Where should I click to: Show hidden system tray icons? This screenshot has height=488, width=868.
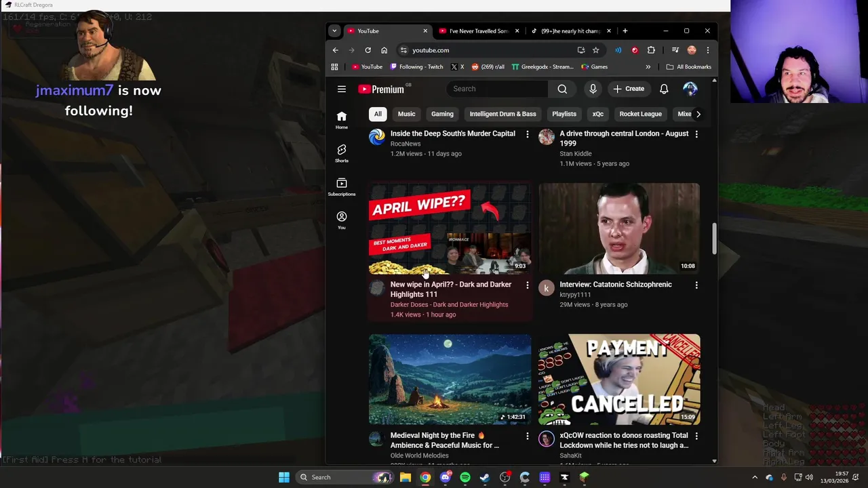tap(755, 477)
